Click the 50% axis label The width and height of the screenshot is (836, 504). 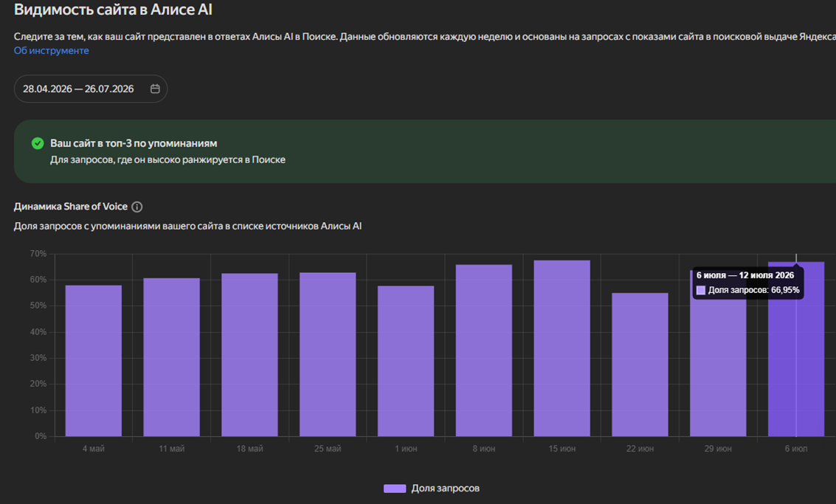point(38,305)
